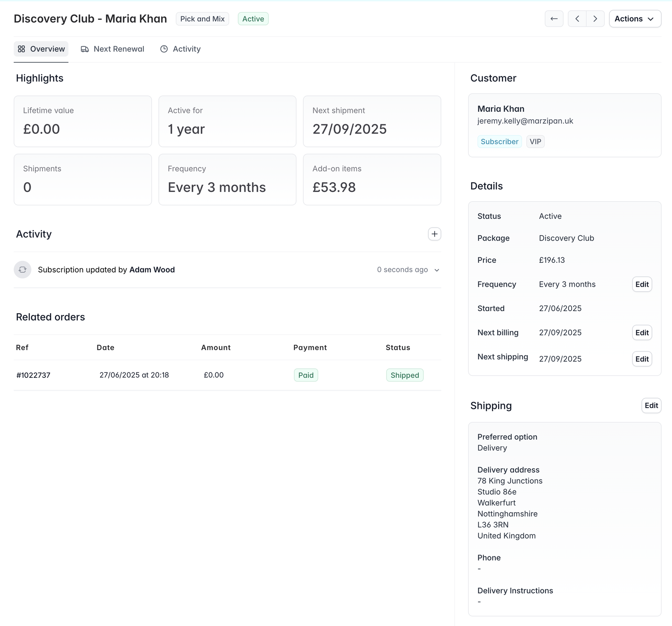The width and height of the screenshot is (672, 626).
Task: Switch to the Next Renewal tab
Action: [113, 49]
